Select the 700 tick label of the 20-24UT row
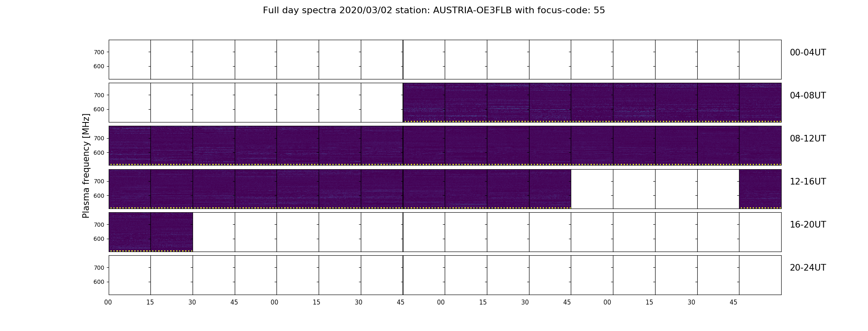 (99, 268)
